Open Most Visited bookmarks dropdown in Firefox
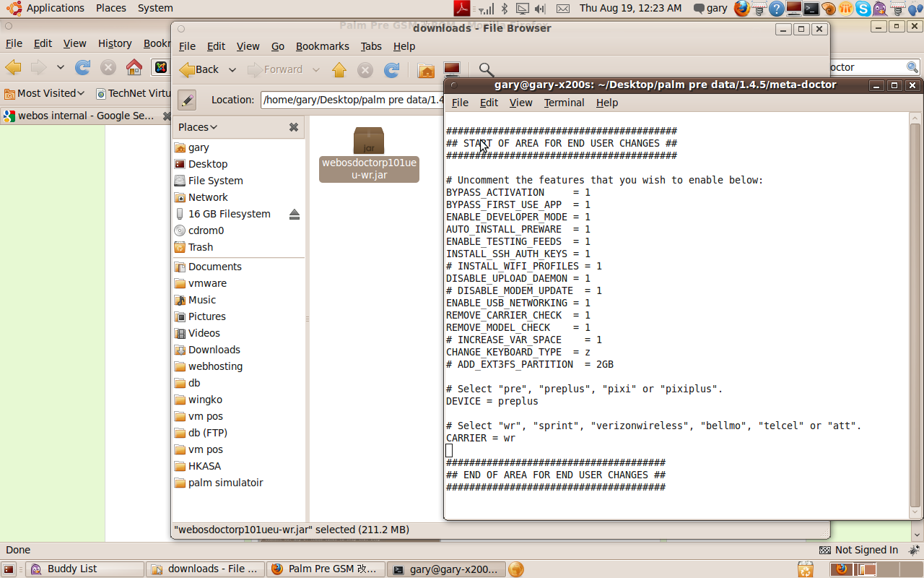The height and width of the screenshot is (578, 924). click(x=45, y=93)
